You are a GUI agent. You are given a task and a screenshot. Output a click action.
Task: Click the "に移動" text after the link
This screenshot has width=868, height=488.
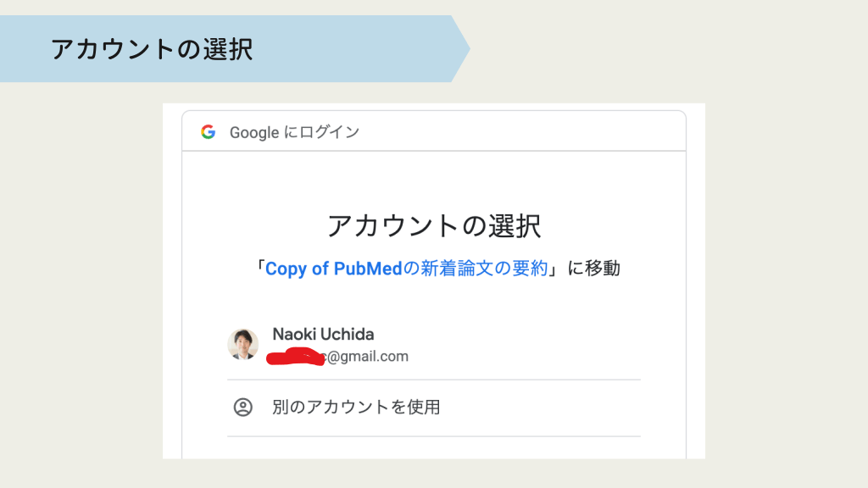coord(593,269)
